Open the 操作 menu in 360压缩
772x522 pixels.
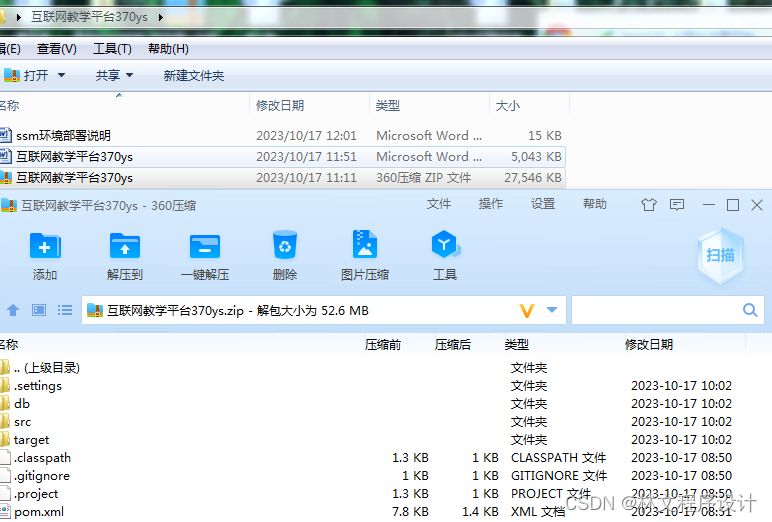[491, 204]
